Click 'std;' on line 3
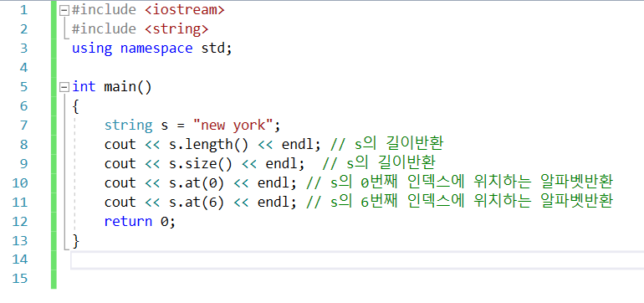 217,49
